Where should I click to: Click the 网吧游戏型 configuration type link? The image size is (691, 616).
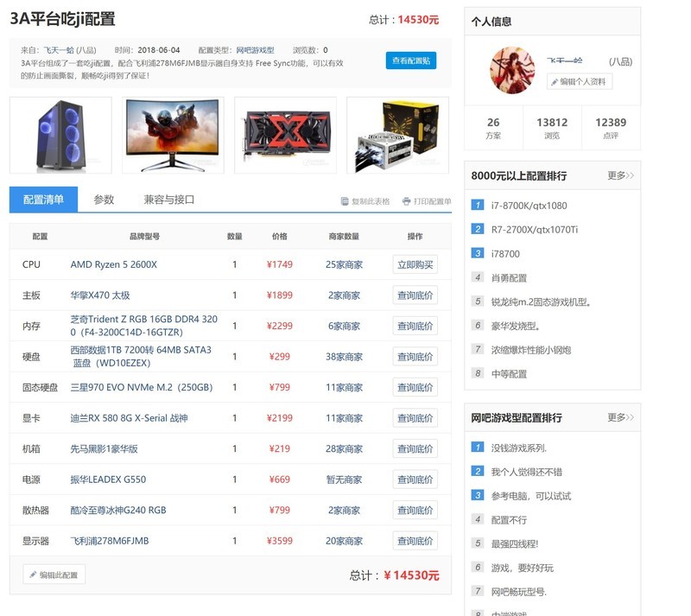point(255,50)
